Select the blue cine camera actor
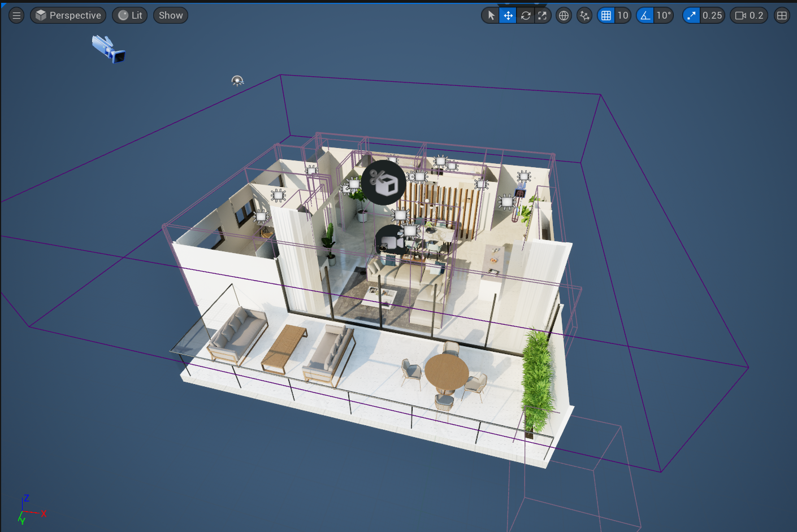 [109, 49]
